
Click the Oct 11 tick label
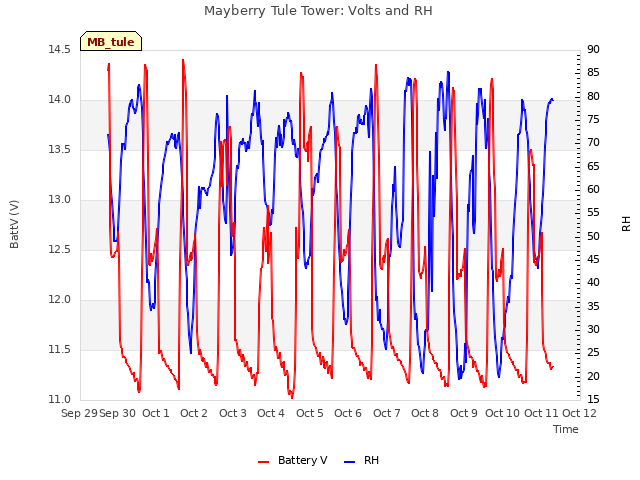tap(541, 413)
